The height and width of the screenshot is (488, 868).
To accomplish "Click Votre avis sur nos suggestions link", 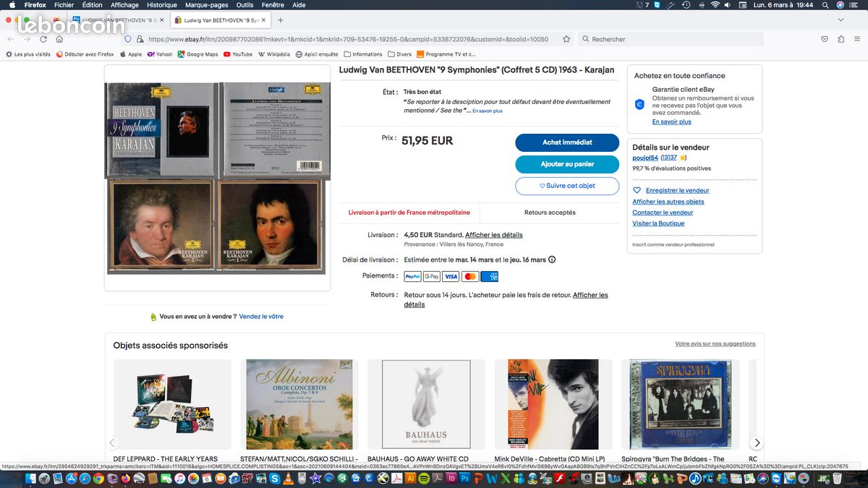I will (715, 344).
